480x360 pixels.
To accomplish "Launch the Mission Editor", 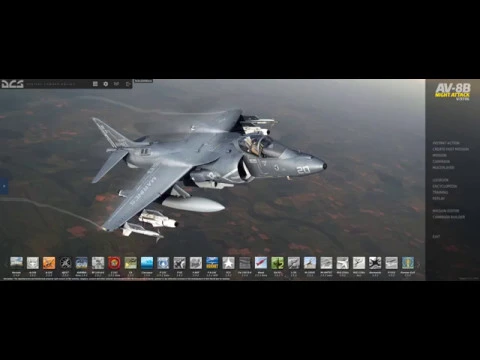I will point(446,211).
